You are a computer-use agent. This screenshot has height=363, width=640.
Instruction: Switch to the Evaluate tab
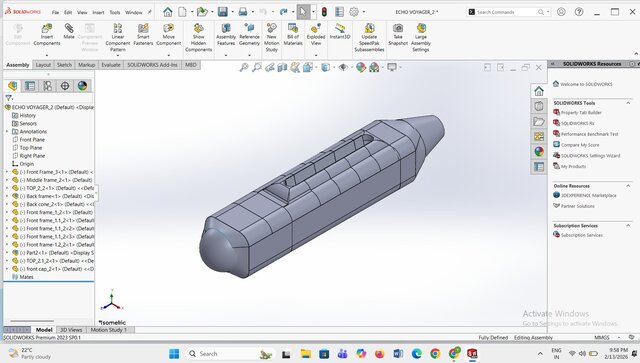click(111, 65)
